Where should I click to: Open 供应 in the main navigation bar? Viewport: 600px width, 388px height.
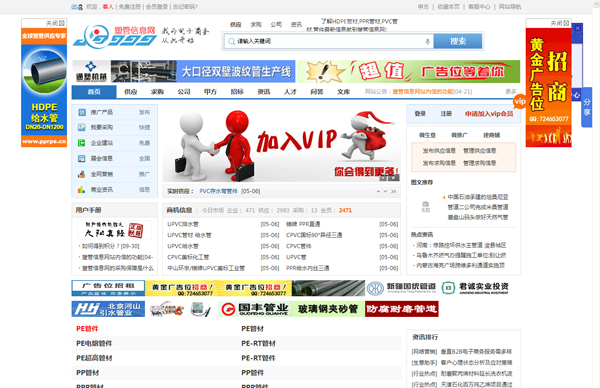130,92
